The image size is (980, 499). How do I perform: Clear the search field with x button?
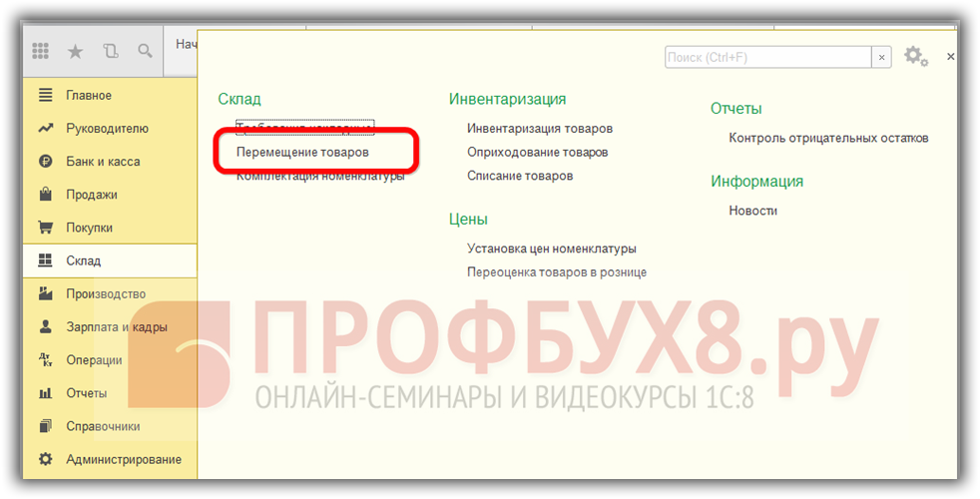(881, 58)
